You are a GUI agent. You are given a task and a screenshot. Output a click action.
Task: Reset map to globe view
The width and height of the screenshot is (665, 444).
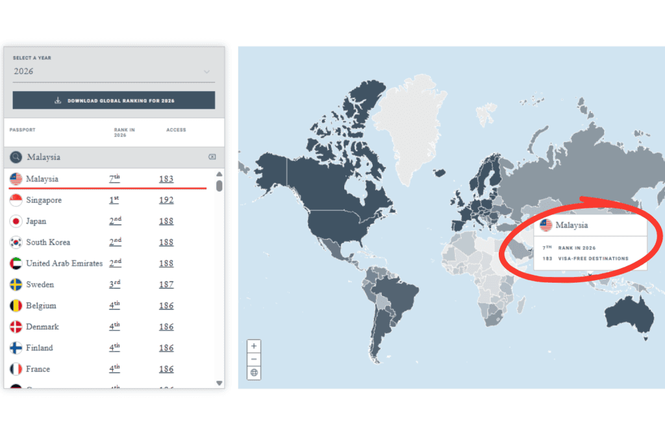tap(254, 373)
